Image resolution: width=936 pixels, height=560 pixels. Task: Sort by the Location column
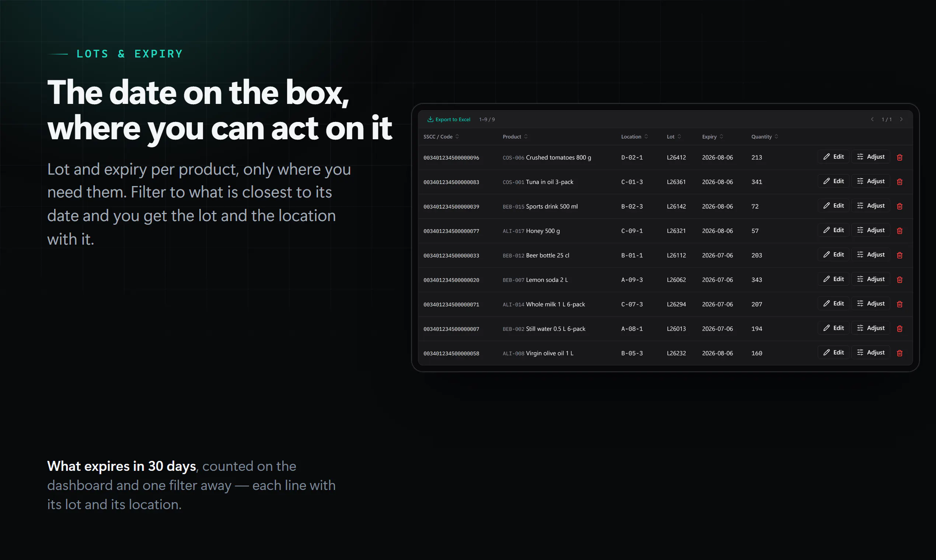[x=635, y=137]
